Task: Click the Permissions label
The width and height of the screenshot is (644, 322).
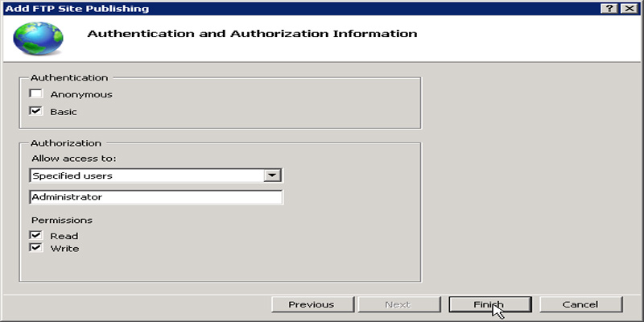Action: [x=62, y=220]
